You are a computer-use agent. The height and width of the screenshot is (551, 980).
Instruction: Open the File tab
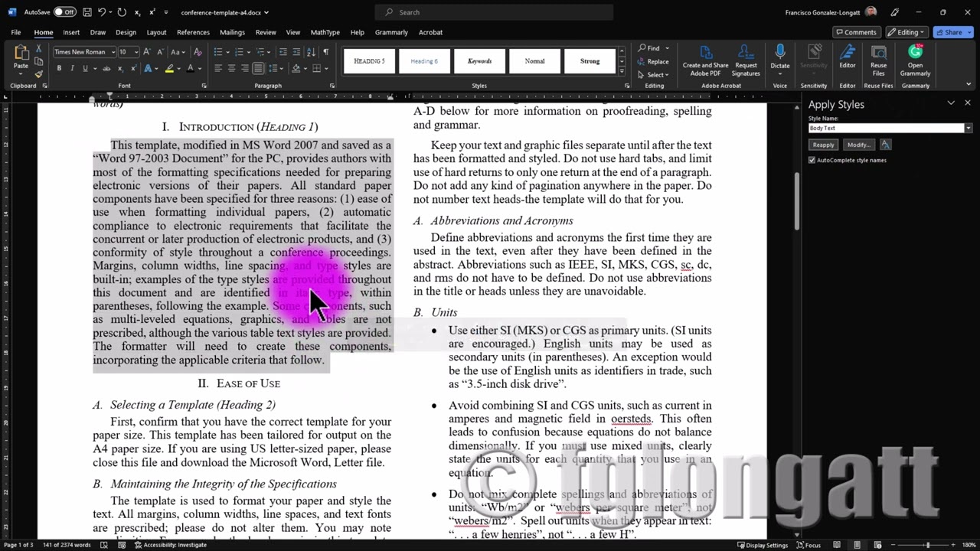(15, 32)
